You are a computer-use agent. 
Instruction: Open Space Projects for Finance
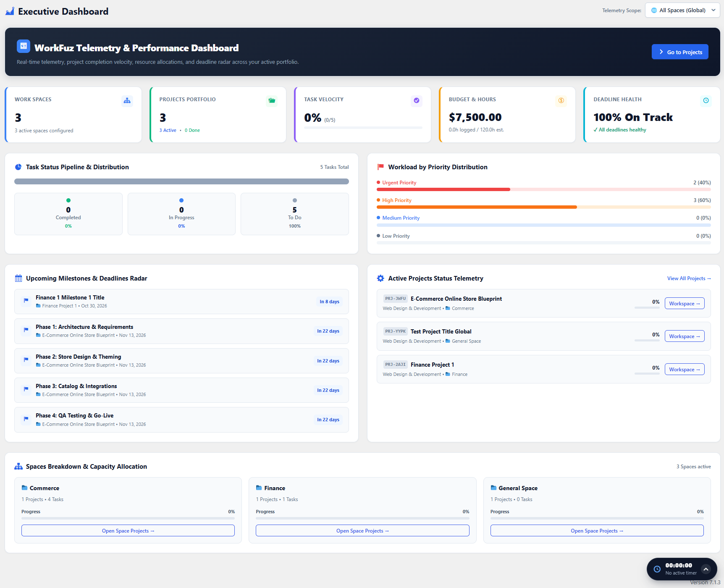pyautogui.click(x=362, y=531)
